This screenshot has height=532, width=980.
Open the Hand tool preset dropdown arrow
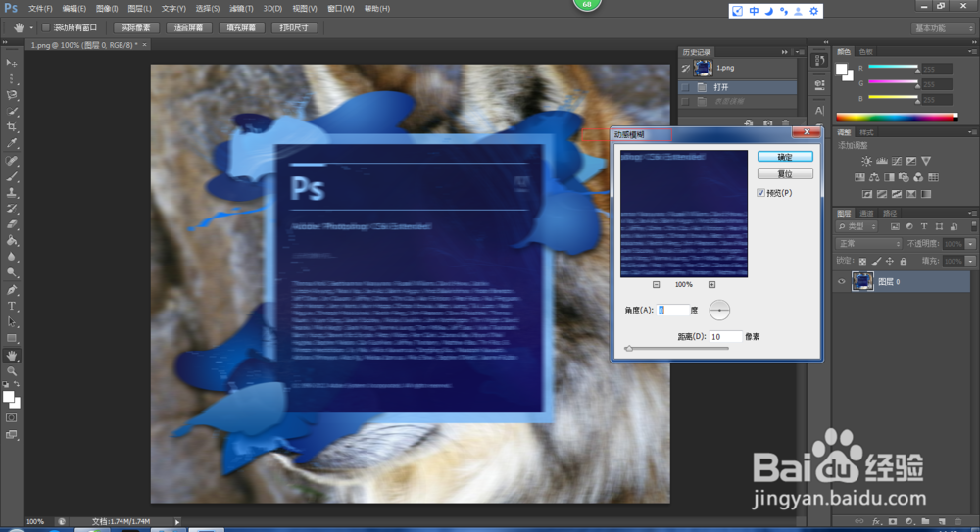point(31,27)
